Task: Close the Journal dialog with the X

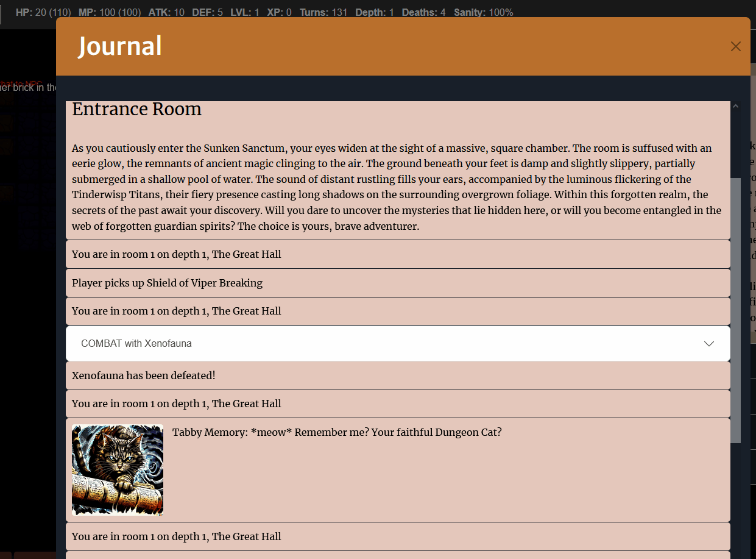Action: [735, 46]
